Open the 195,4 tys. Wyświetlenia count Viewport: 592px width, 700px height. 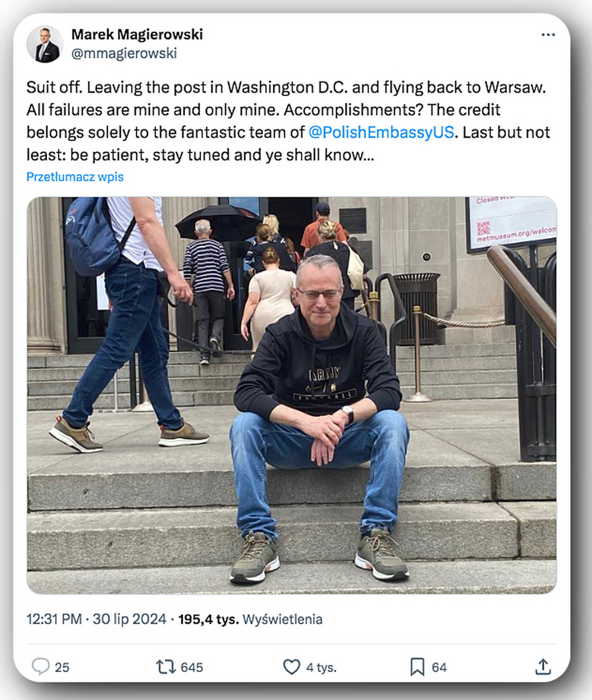pyautogui.click(x=250, y=619)
